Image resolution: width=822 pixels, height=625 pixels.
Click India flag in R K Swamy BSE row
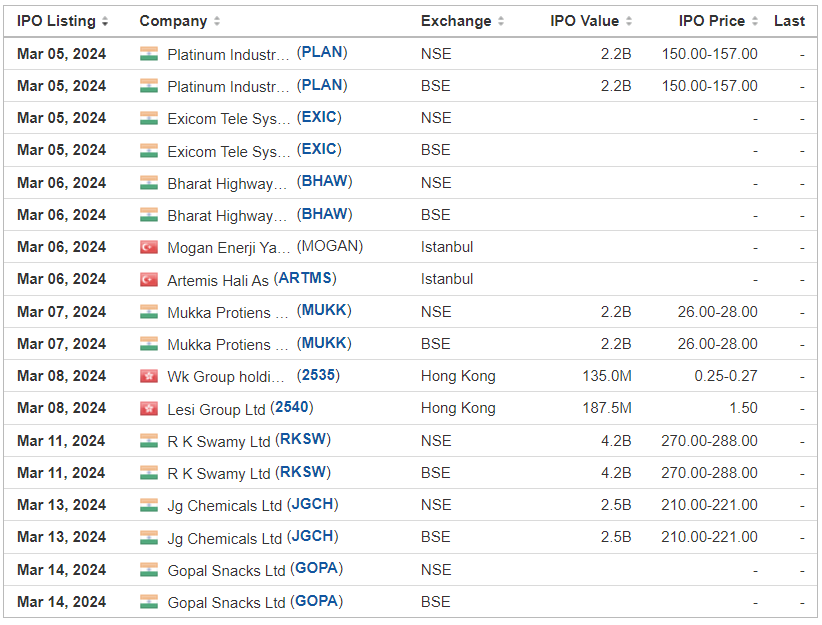[149, 473]
